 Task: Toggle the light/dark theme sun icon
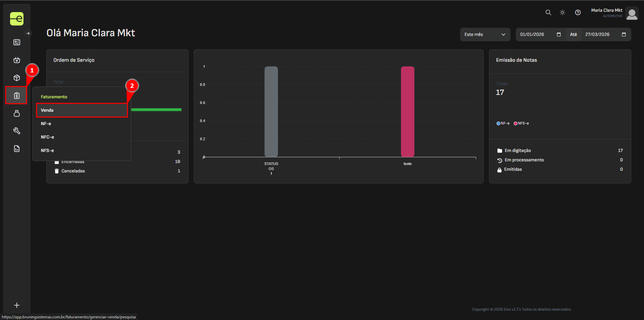562,12
